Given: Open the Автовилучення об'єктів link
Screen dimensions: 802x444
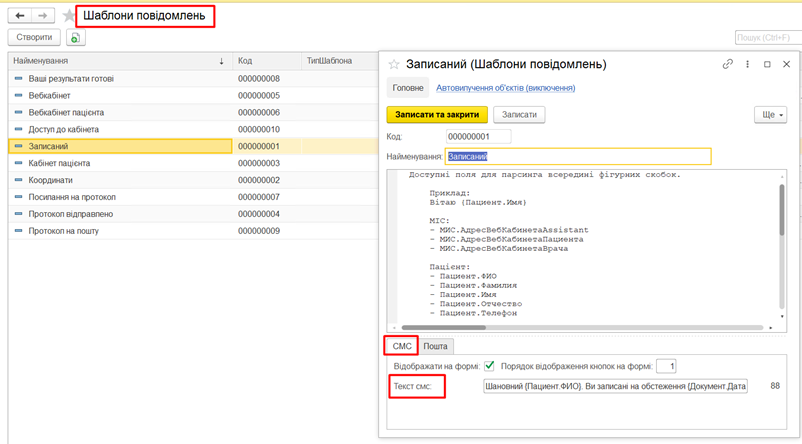Looking at the screenshot, I should click(505, 88).
